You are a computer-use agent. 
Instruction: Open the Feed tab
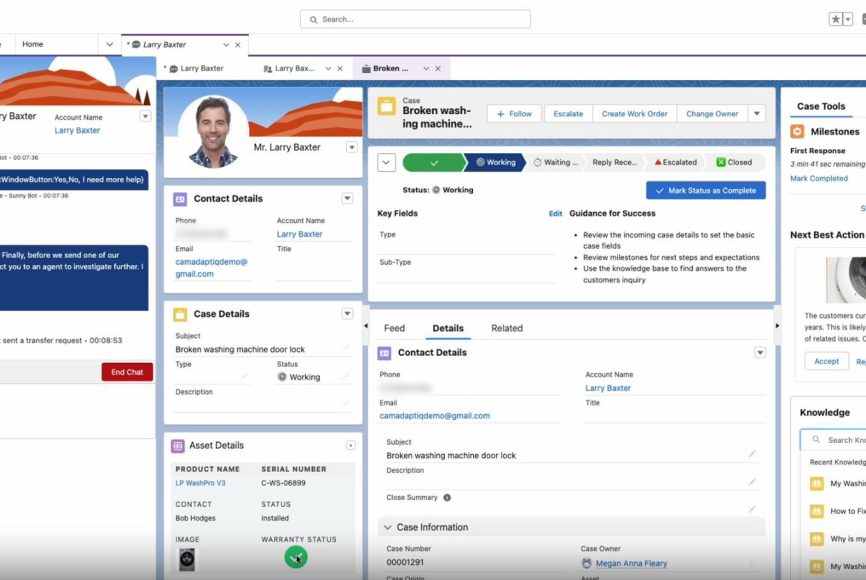394,328
